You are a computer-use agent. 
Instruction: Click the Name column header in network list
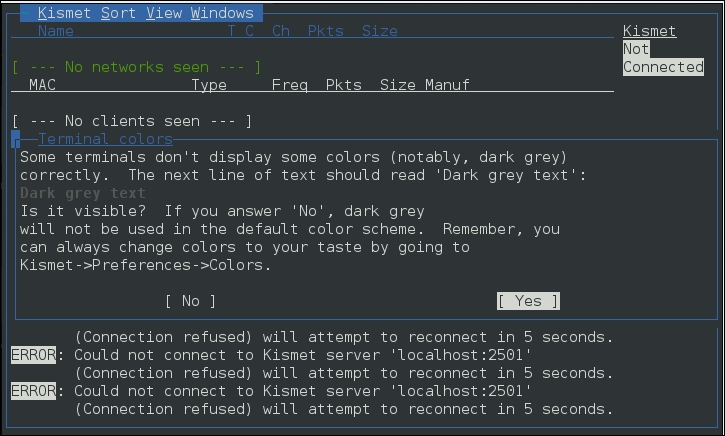click(x=56, y=31)
